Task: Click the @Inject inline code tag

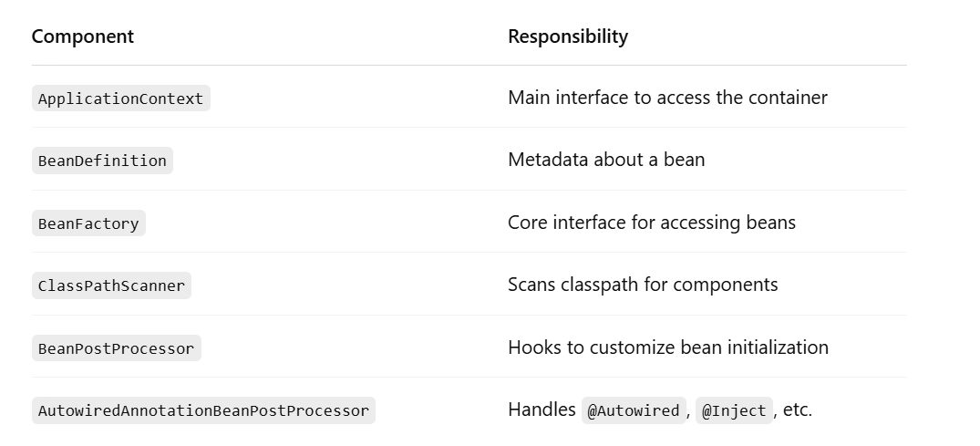Action: tap(734, 410)
